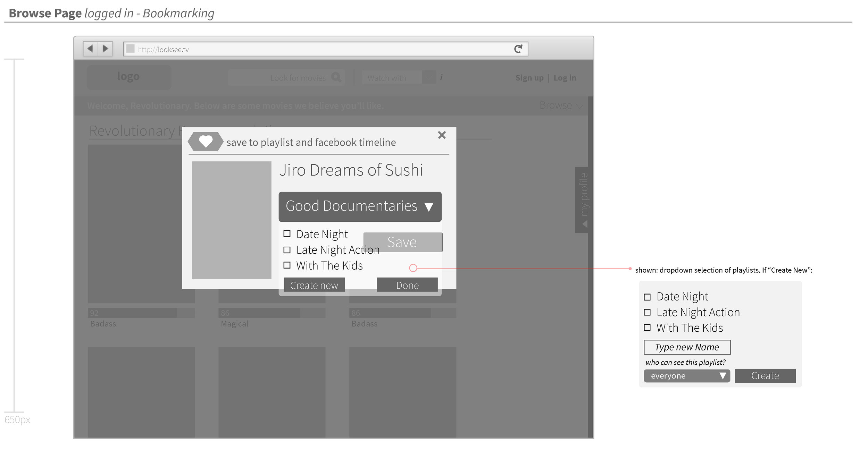Click the 86 rating bar above the second Badass
The width and height of the screenshot is (868, 450).
[x=403, y=313]
